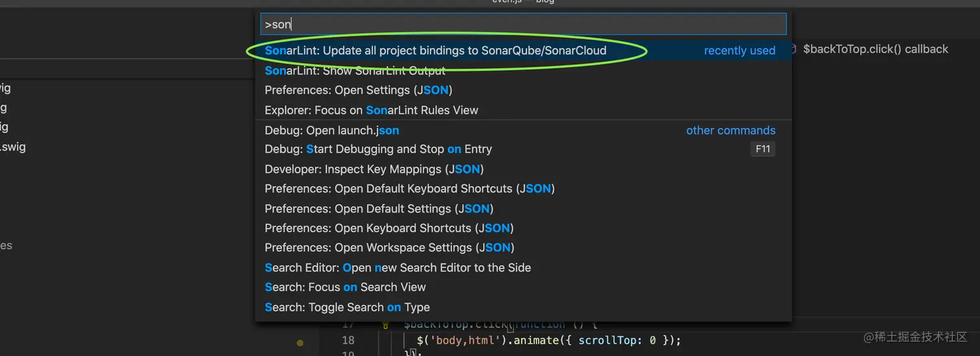Run Search: Toggle Search on Type command
Viewport: 980px width, 356px height.
point(523,307)
